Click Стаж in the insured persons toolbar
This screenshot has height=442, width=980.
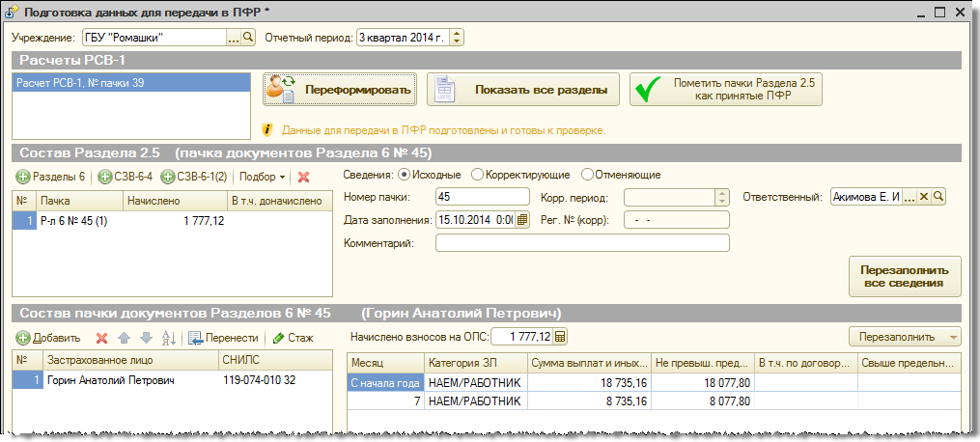[293, 338]
